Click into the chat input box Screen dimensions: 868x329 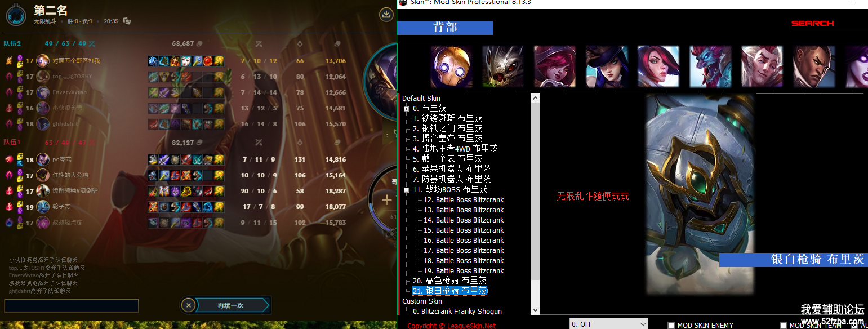[x=72, y=306]
